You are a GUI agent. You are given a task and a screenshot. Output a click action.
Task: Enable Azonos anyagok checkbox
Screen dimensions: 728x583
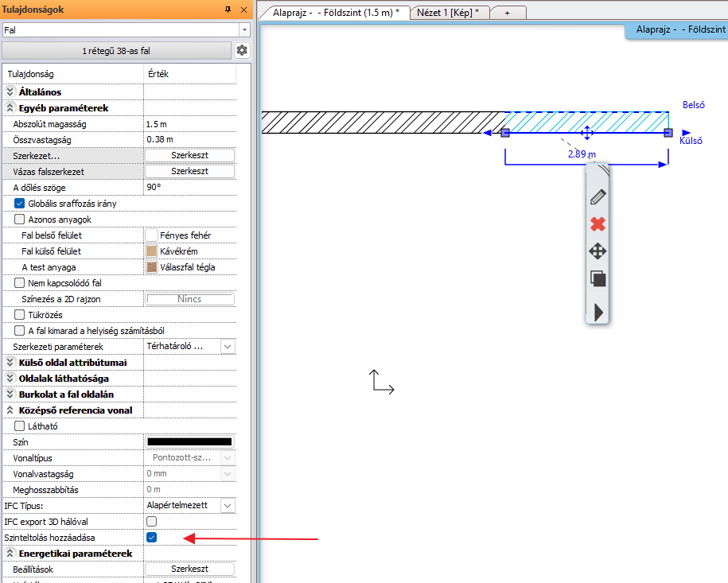tap(20, 219)
